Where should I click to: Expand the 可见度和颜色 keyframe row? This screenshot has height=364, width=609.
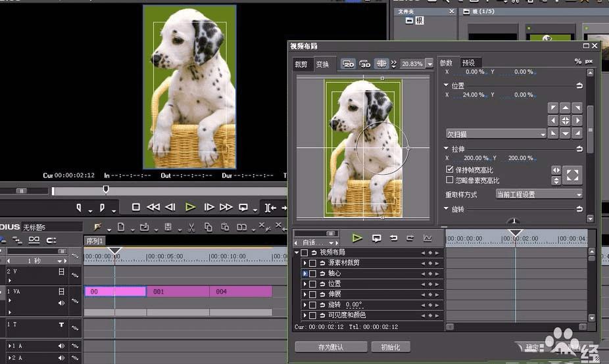(x=305, y=315)
